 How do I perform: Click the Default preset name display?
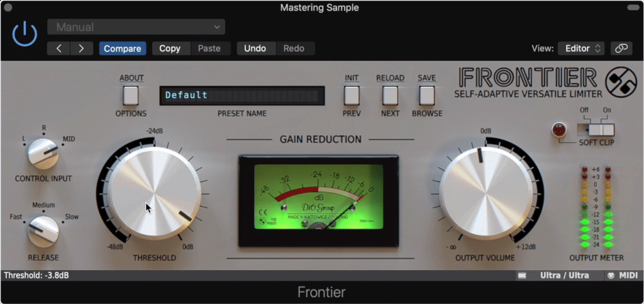[242, 95]
